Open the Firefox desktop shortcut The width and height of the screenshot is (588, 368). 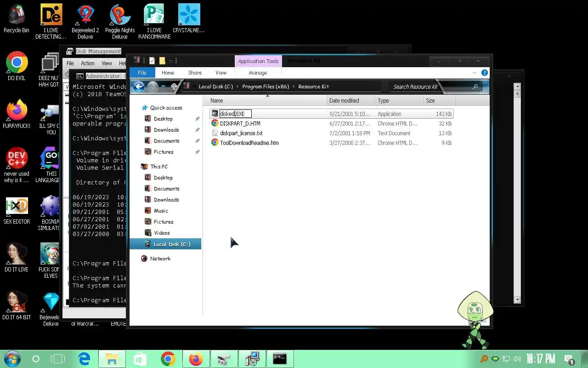tap(17, 114)
